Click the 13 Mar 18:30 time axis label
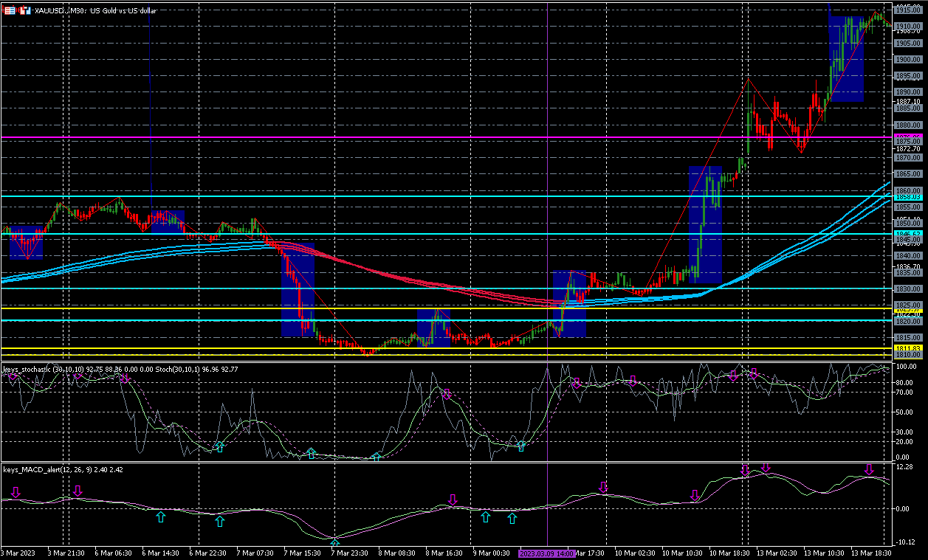This screenshot has height=560, width=928. click(872, 553)
